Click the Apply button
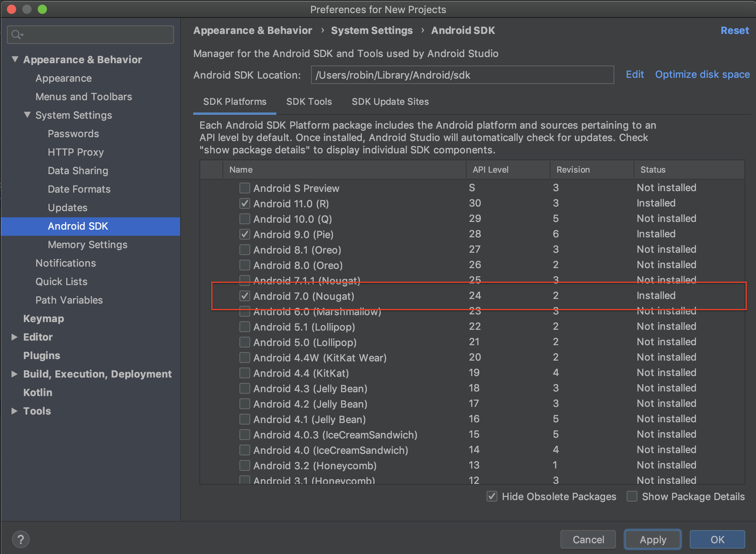 [652, 539]
